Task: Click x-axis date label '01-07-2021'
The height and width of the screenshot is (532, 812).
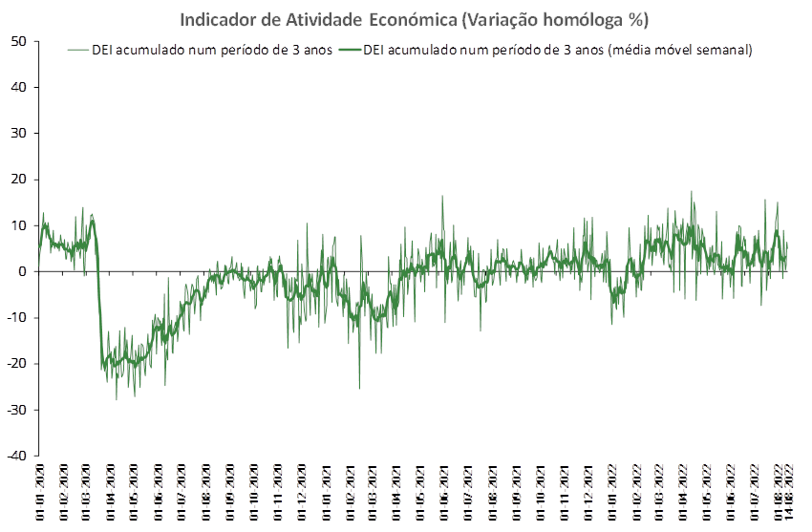Action: click(x=468, y=492)
